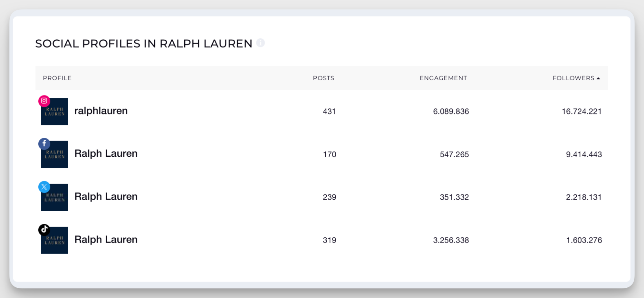Viewport: 644px width, 298px height.
Task: Click the TikTok Ralph Lauren profile logo
Action: point(54,241)
